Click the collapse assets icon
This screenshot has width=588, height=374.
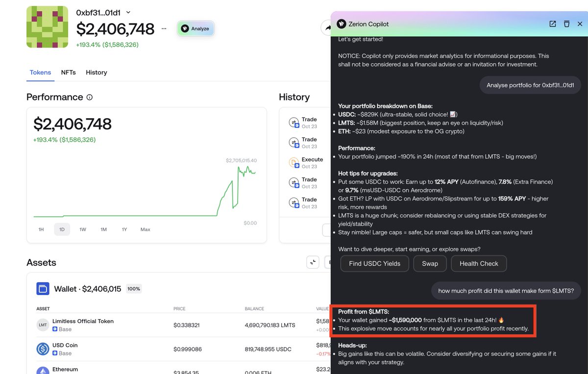[x=313, y=262]
